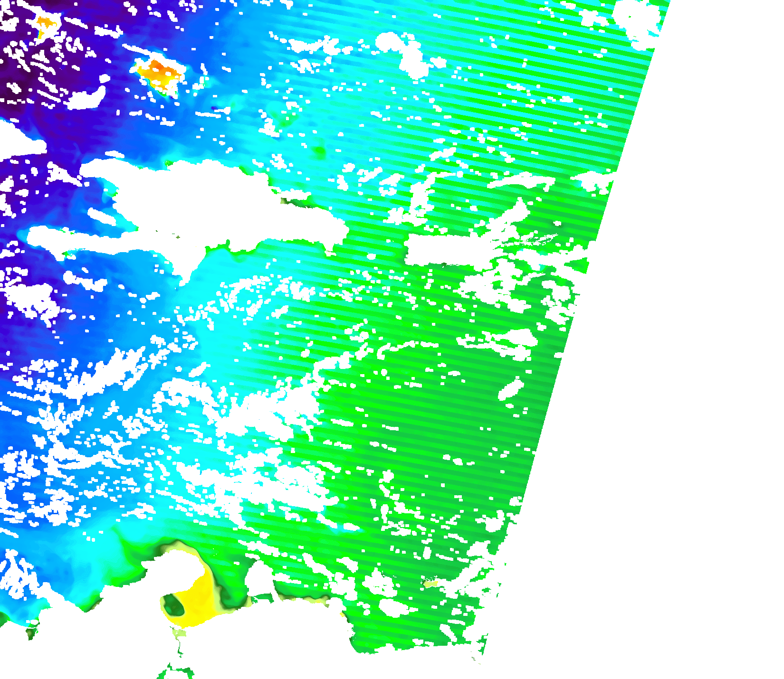Click the white shape on the left edge

(17, 140)
